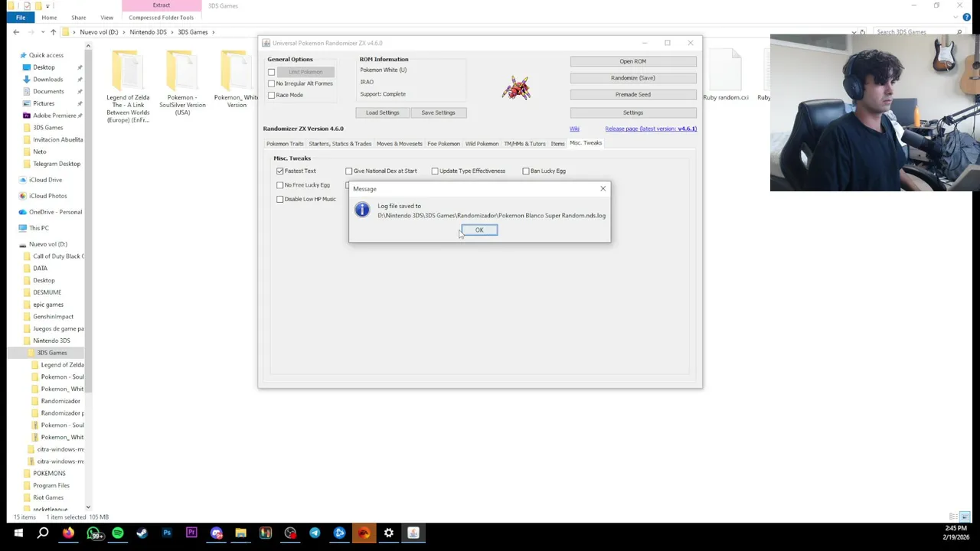Enable Update Type Effectiveness

(435, 171)
